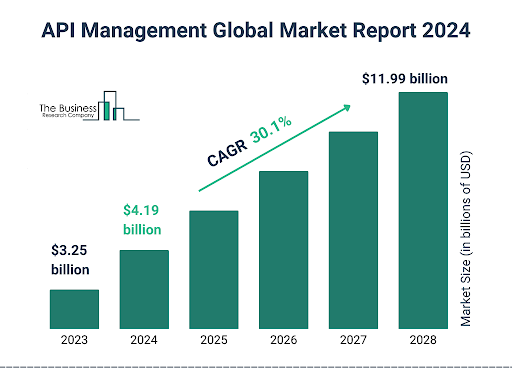The height and width of the screenshot is (384, 512).
Task: Click the $11.99 billion label
Action: tap(405, 79)
